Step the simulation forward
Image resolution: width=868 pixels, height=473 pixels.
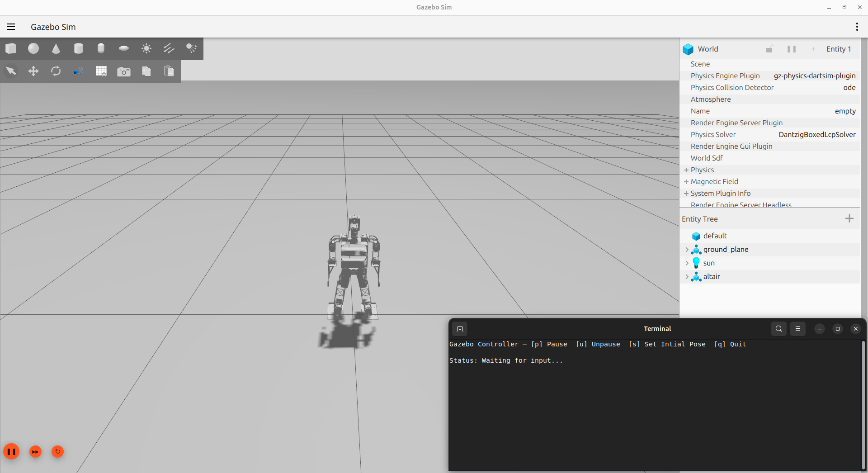coord(35,451)
